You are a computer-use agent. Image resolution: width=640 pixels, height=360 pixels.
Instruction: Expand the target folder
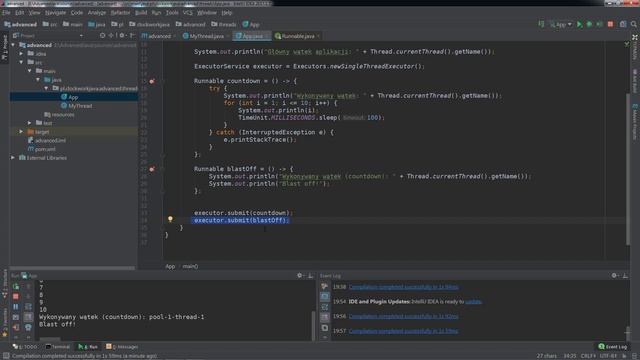pyautogui.click(x=21, y=131)
